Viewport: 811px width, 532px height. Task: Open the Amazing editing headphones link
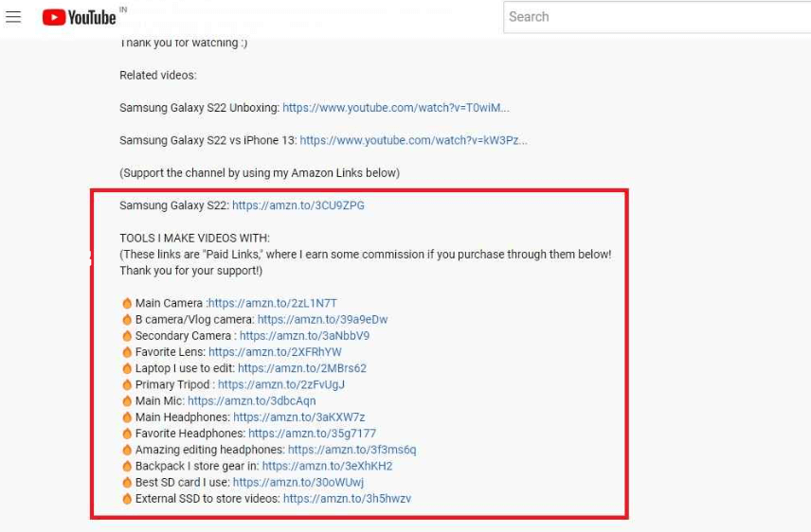pos(351,450)
